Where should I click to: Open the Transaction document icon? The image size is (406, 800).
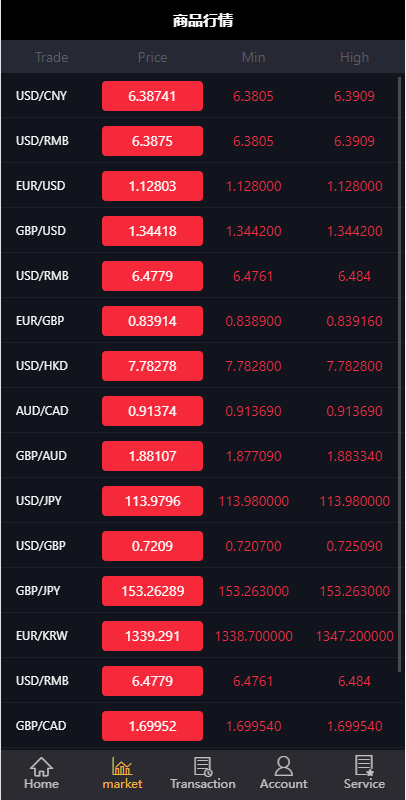[x=202, y=766]
